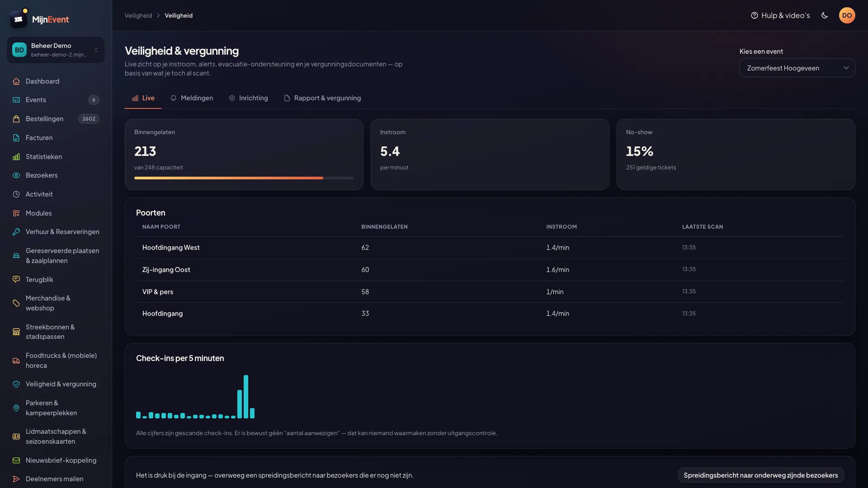Click the Nieuwsbrief-koppeling envelope icon
The image size is (868, 488).
coord(16,460)
